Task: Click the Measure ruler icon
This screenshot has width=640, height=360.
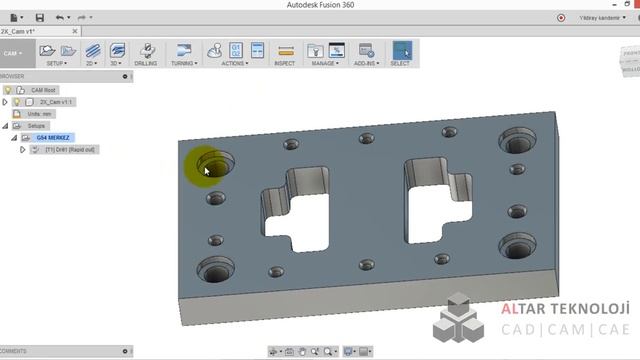Action: [x=285, y=51]
